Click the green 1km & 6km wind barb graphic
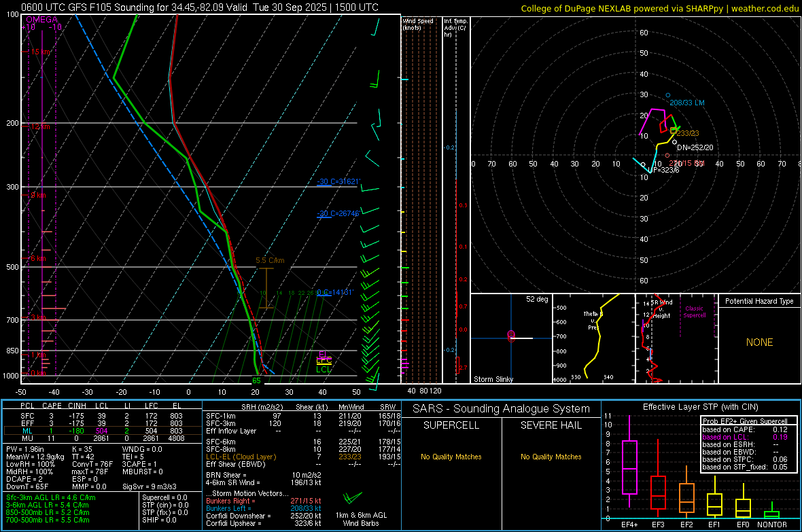 point(352,498)
